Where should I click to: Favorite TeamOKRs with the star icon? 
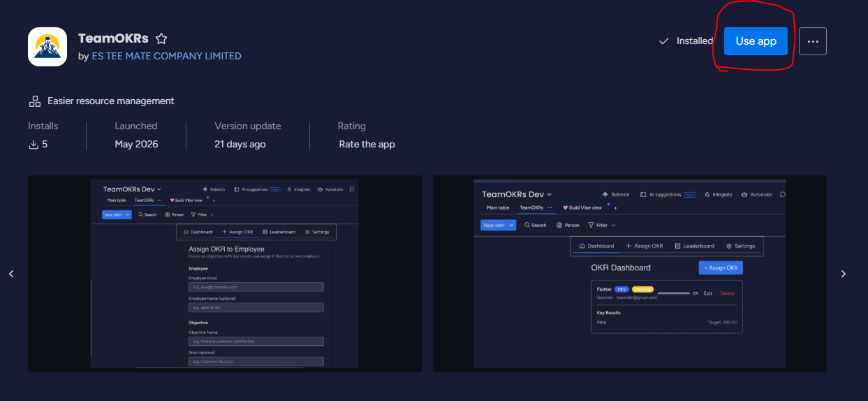(161, 39)
